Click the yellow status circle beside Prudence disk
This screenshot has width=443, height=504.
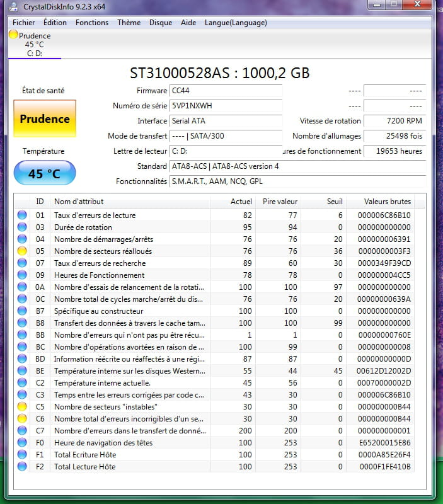[x=13, y=35]
